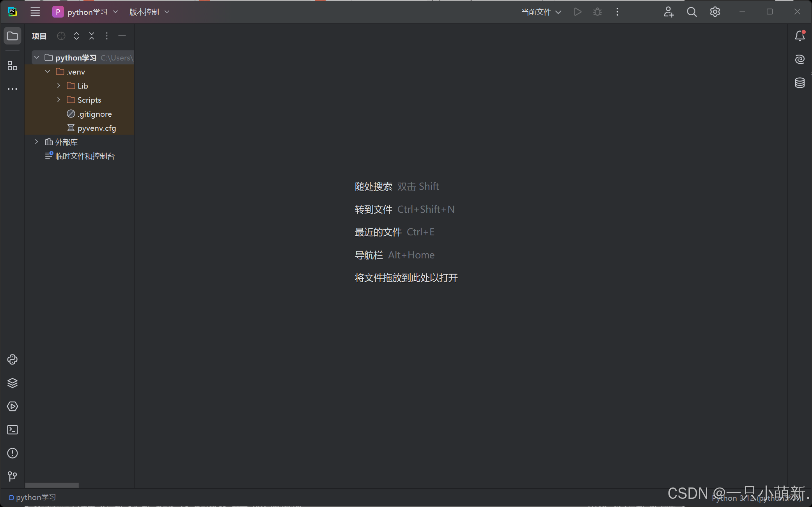Collapse the .venv folder

tap(48, 71)
